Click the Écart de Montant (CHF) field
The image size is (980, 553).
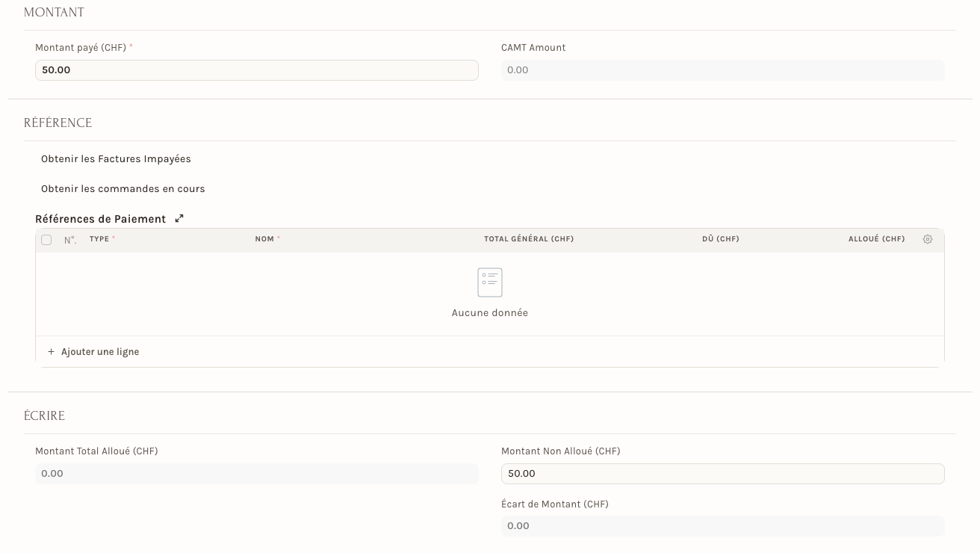(723, 526)
